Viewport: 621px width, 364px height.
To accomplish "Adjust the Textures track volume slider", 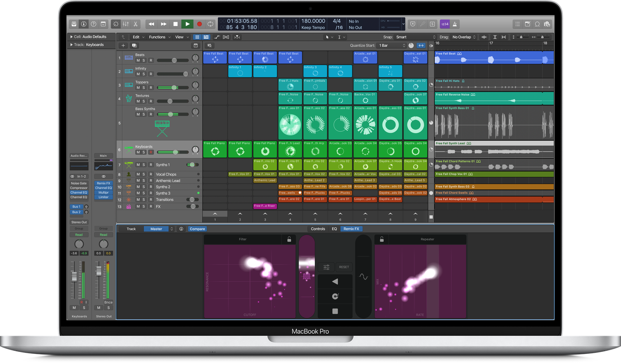I will click(x=172, y=101).
